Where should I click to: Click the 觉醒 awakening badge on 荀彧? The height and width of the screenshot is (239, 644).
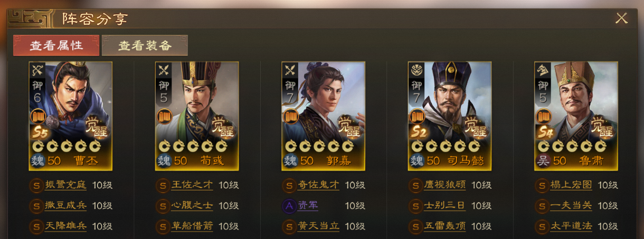pyautogui.click(x=223, y=126)
